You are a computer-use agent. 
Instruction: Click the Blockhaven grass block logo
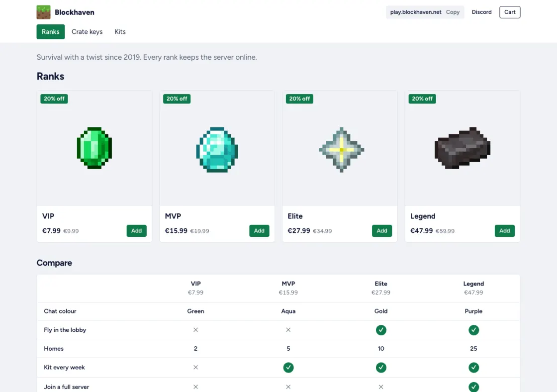click(x=43, y=12)
